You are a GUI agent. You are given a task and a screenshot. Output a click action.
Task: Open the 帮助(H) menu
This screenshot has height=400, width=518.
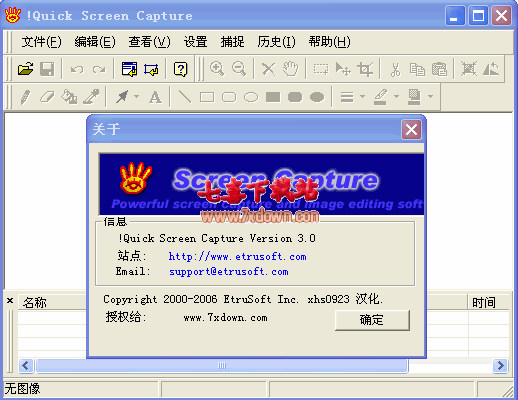[329, 42]
